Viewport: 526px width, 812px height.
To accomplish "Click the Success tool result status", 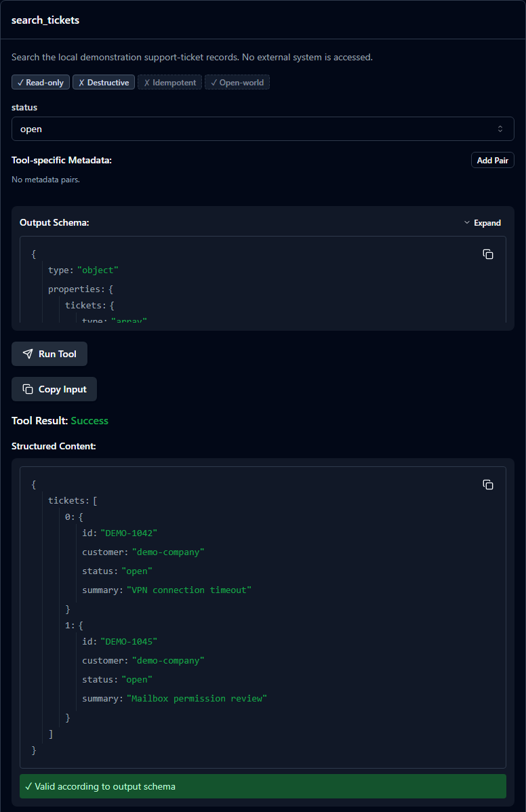I will coord(89,420).
